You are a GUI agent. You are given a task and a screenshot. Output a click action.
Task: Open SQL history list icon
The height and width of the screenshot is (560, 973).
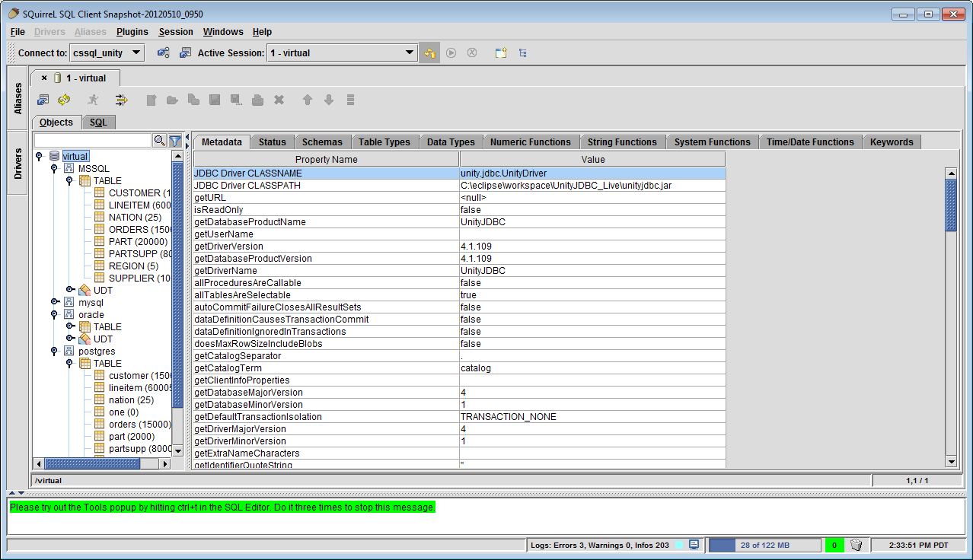(x=350, y=100)
